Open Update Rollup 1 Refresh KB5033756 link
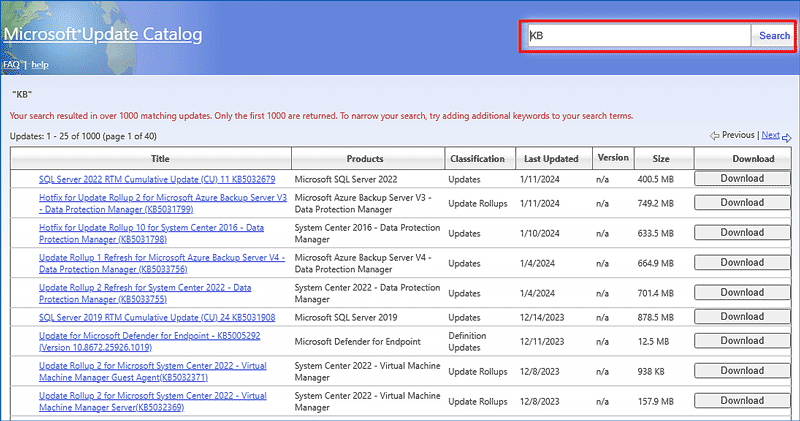 (x=162, y=263)
